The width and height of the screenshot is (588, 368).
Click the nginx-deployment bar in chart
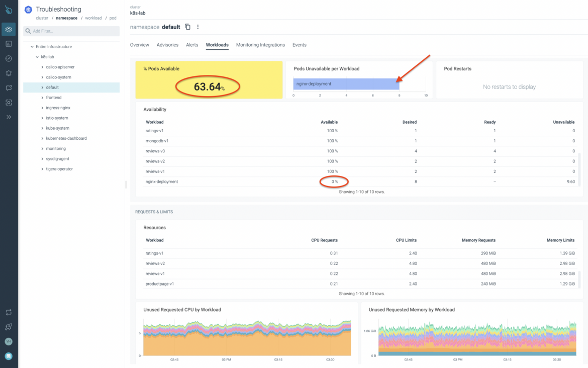pyautogui.click(x=346, y=84)
